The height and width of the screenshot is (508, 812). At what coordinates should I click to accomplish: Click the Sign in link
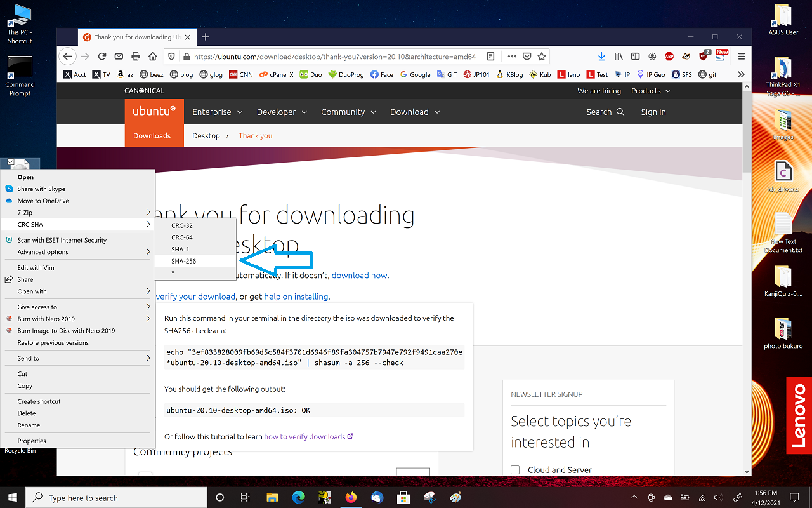point(653,112)
